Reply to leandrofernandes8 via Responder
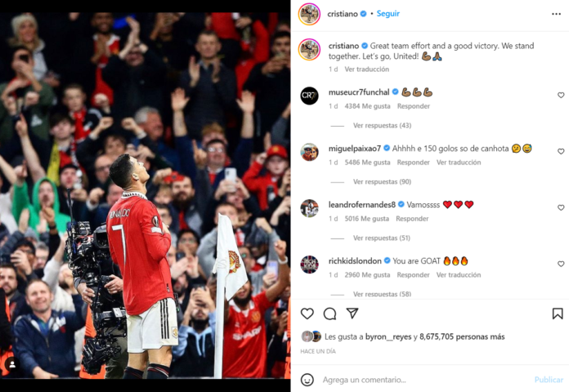 pos(412,219)
